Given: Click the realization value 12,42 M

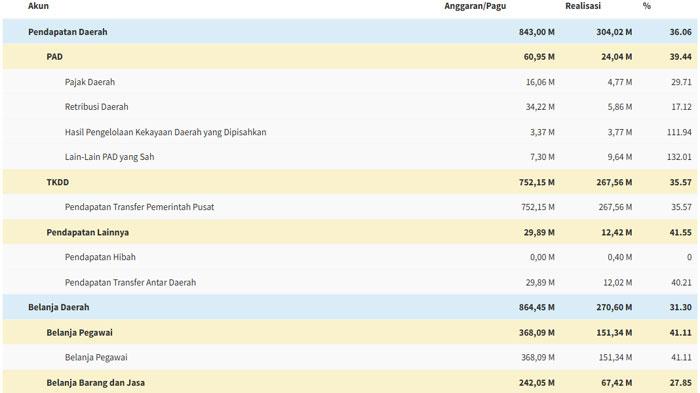Looking at the screenshot, I should pos(617,232).
